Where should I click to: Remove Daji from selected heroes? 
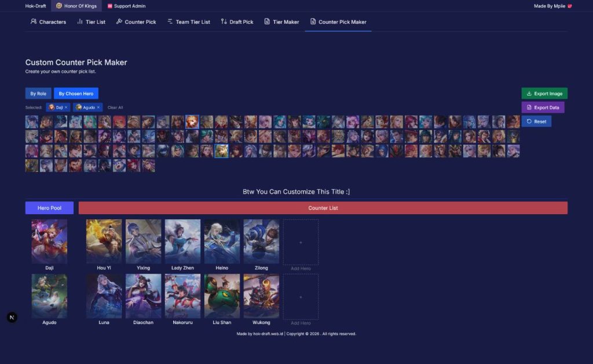click(66, 108)
